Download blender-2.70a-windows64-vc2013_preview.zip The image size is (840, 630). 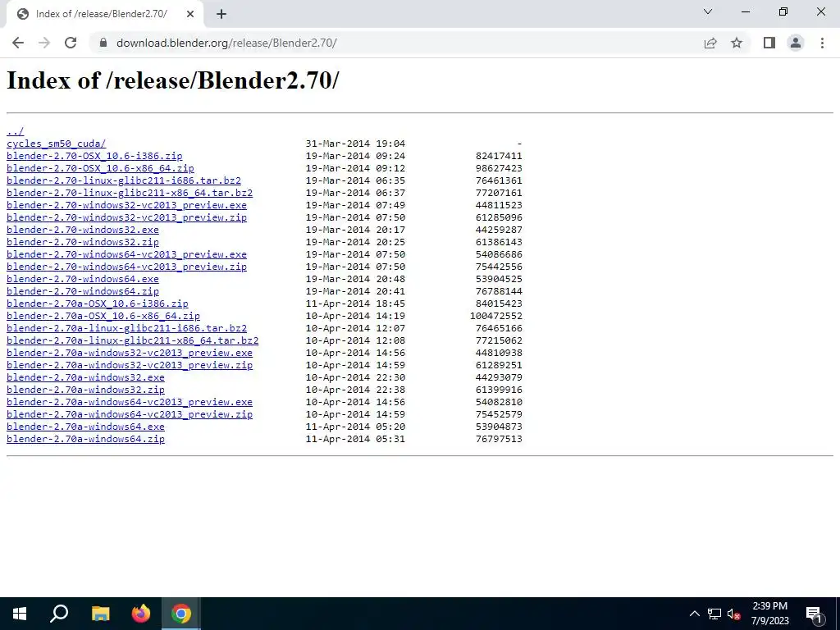click(130, 414)
